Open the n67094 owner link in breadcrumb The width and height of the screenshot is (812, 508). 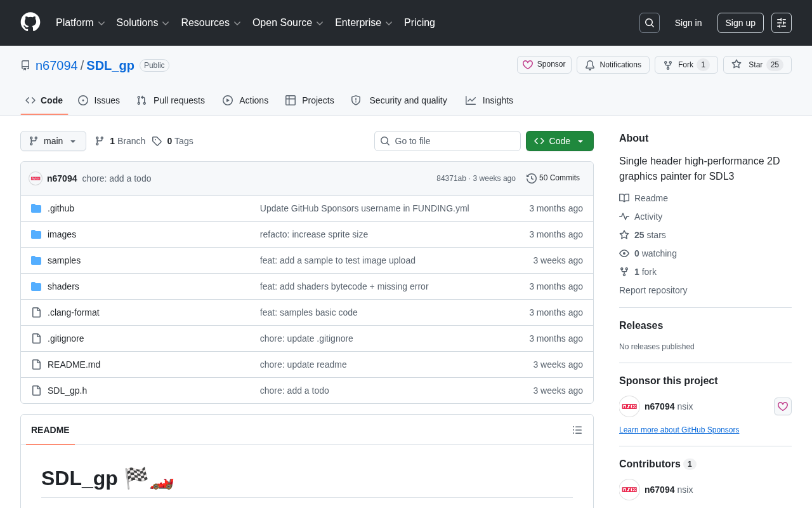[x=56, y=65]
